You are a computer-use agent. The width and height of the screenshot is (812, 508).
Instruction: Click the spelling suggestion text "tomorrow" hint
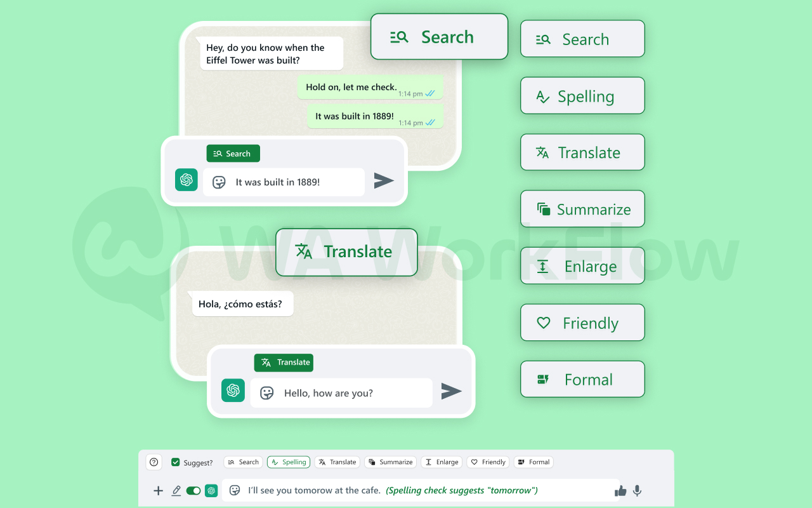pos(462,490)
